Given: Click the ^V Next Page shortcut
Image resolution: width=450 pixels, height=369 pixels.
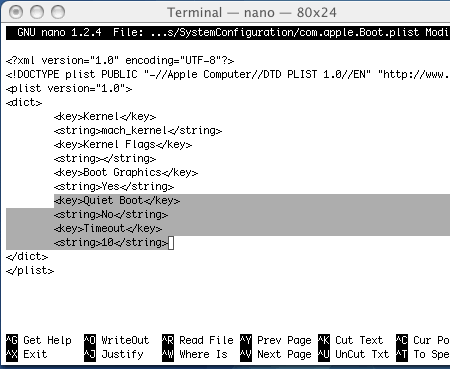Looking at the screenshot, I should coord(276,354).
